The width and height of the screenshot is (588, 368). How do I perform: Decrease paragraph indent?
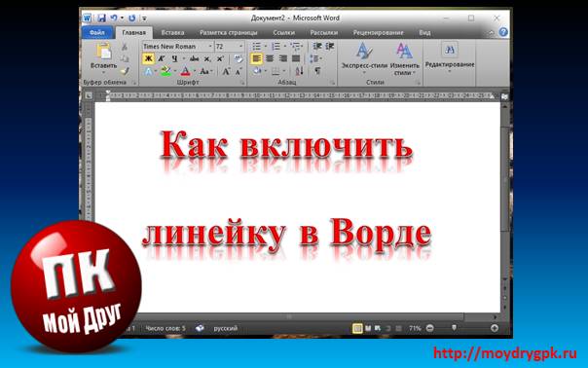click(x=317, y=46)
